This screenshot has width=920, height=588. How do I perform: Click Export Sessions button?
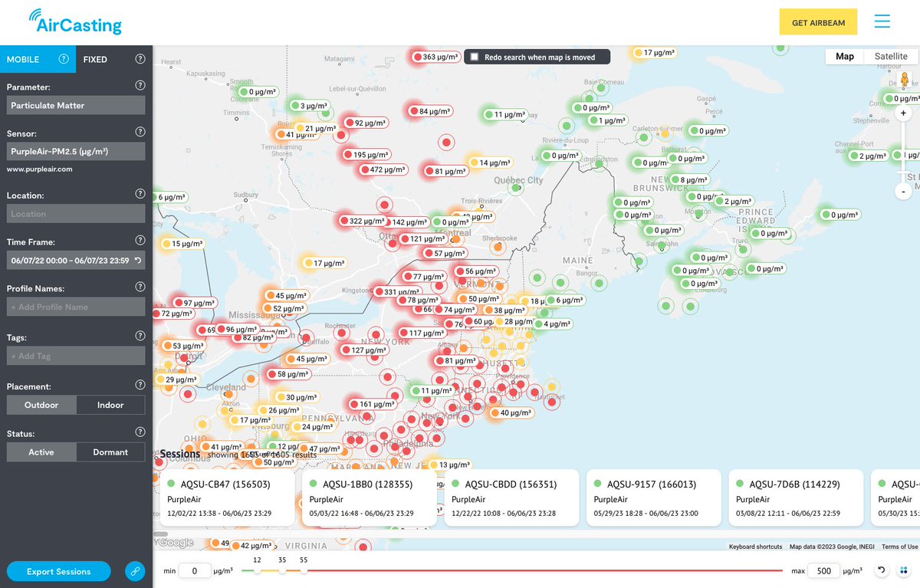point(58,571)
